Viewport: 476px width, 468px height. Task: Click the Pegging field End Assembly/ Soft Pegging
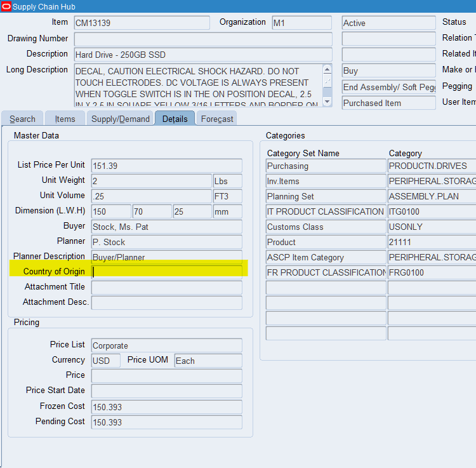[388, 87]
